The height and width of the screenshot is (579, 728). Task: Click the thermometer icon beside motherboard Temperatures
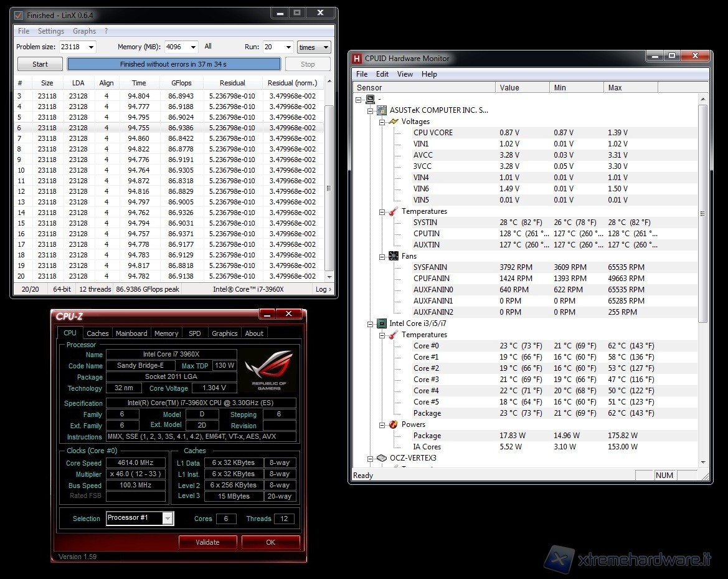(x=393, y=211)
